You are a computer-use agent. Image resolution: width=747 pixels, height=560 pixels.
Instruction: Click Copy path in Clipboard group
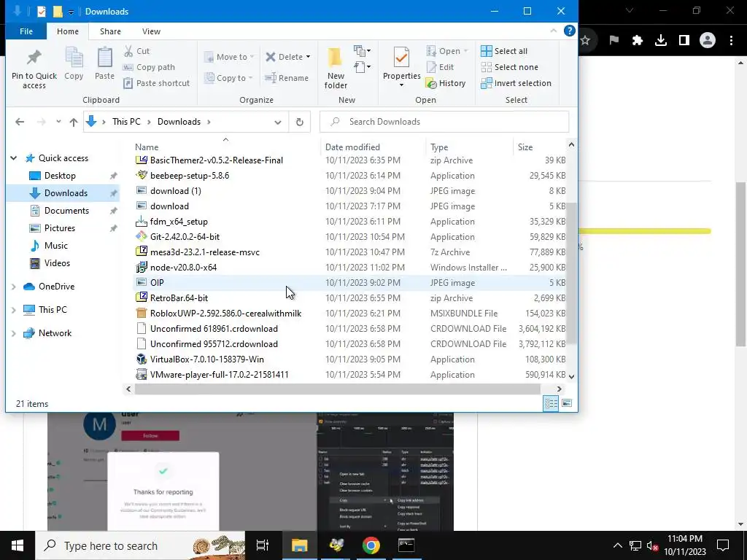click(149, 67)
